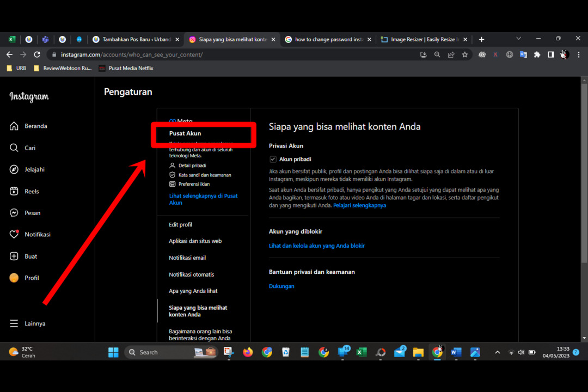
Task: Select Apa yang Anda lihat
Action: tap(193, 291)
